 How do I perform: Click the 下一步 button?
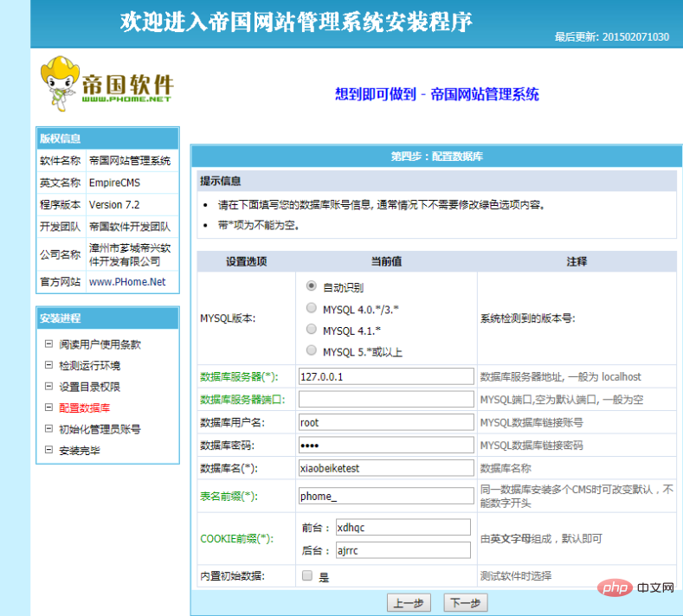tap(465, 603)
